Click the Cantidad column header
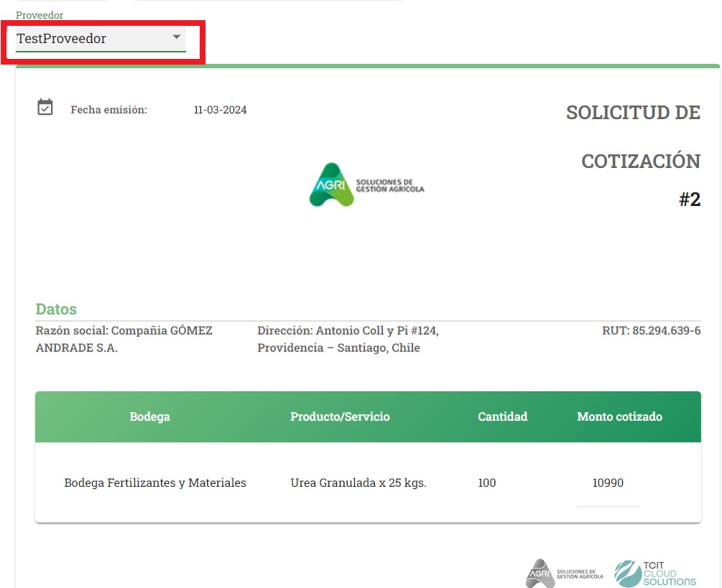722x588 pixels. click(502, 417)
